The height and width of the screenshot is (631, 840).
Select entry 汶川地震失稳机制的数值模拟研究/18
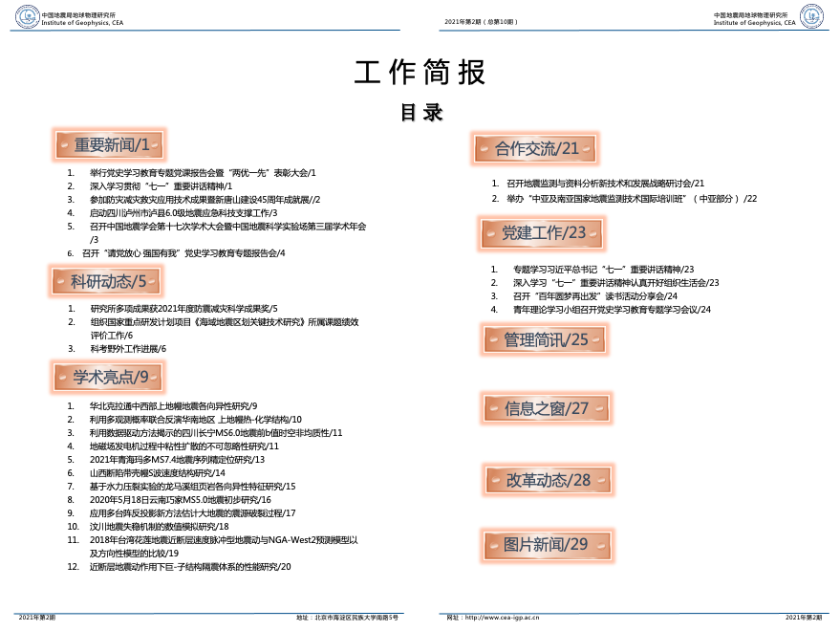[x=160, y=527]
